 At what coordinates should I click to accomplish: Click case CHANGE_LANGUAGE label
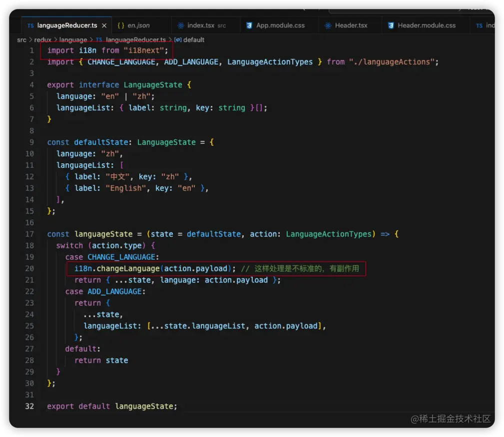[111, 257]
